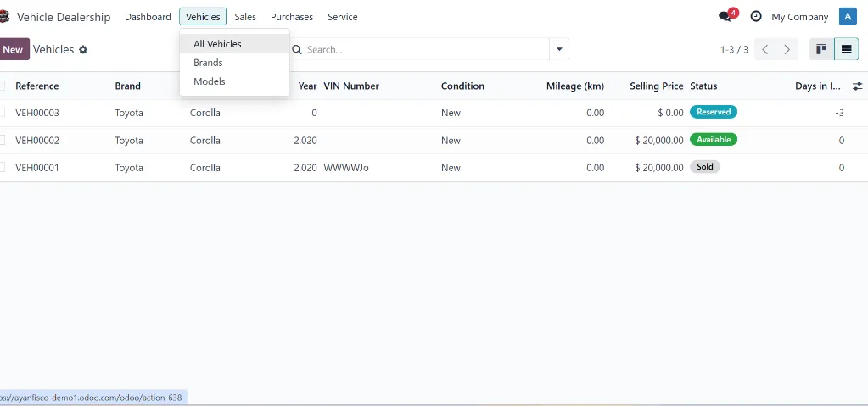868x406 pixels.
Task: Click the Sold status badge
Action: click(x=705, y=166)
